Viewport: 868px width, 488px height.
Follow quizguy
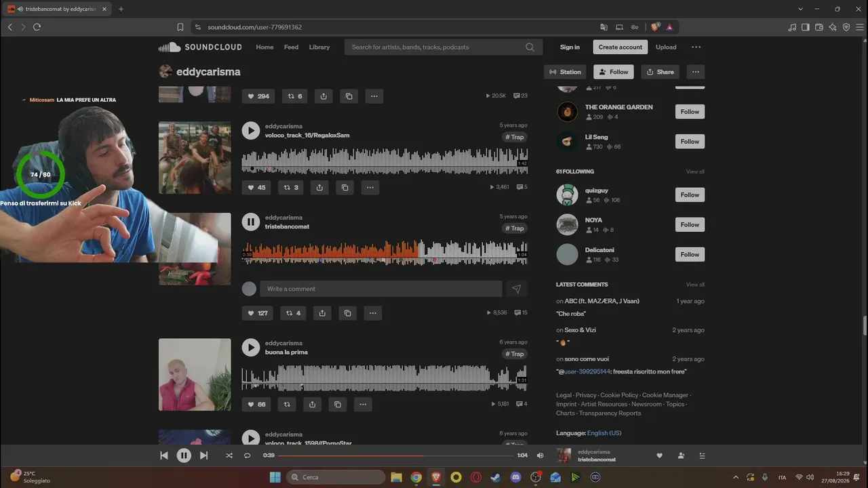(x=690, y=195)
